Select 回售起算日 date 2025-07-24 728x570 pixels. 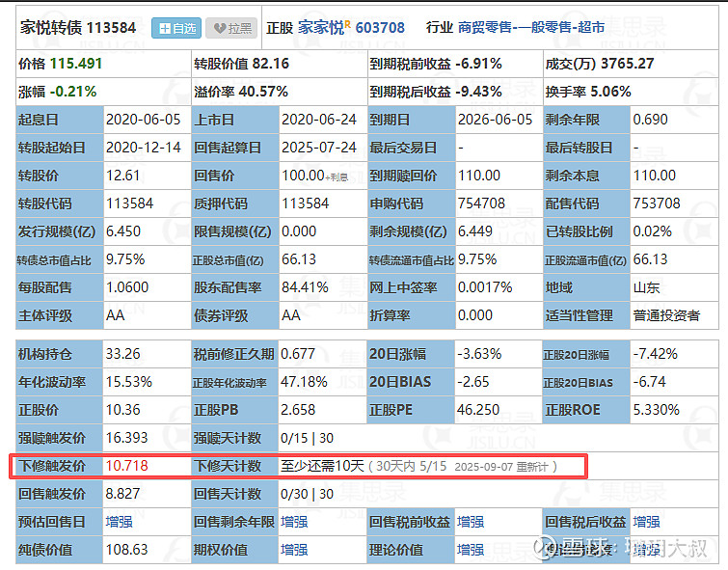pos(318,148)
